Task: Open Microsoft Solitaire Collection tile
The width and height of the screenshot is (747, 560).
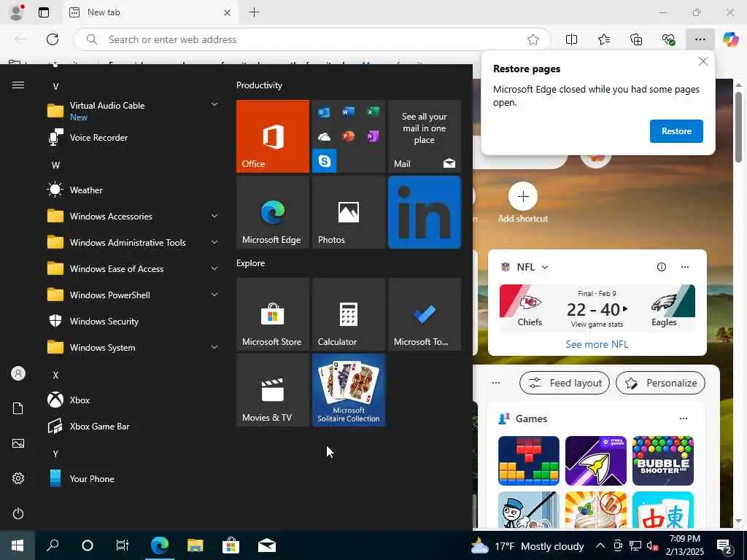Action: pyautogui.click(x=349, y=390)
